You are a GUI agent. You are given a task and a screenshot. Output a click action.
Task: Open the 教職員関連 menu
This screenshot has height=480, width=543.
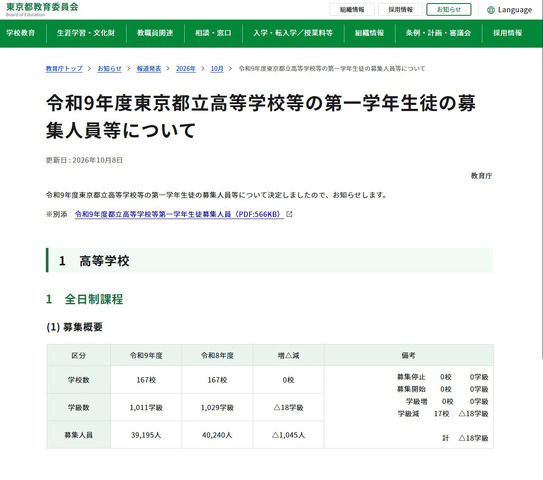155,33
